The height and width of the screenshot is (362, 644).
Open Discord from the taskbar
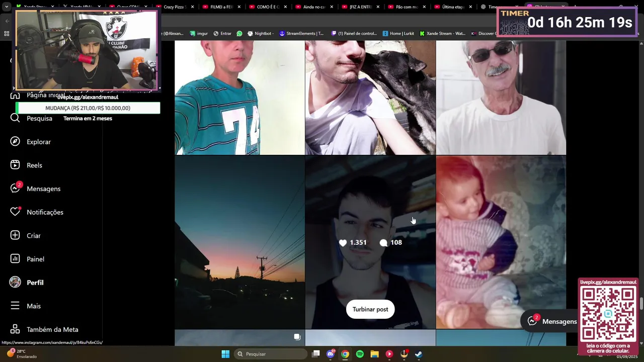point(331,354)
